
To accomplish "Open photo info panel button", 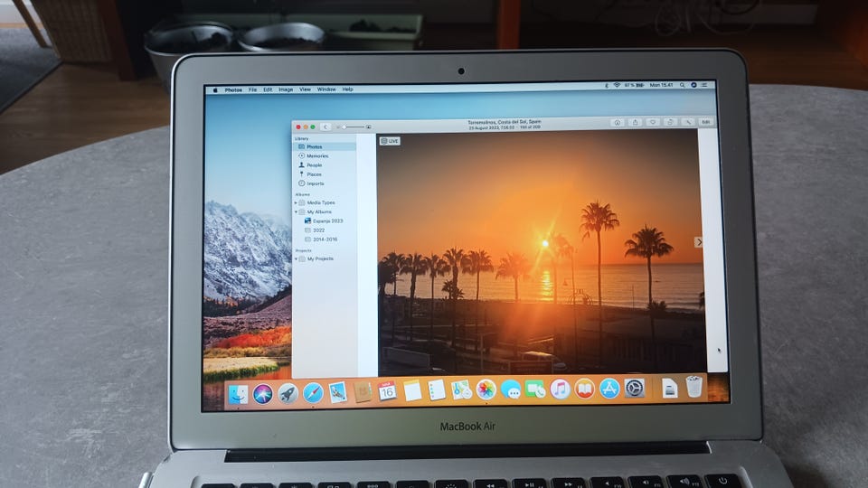I will click(618, 122).
